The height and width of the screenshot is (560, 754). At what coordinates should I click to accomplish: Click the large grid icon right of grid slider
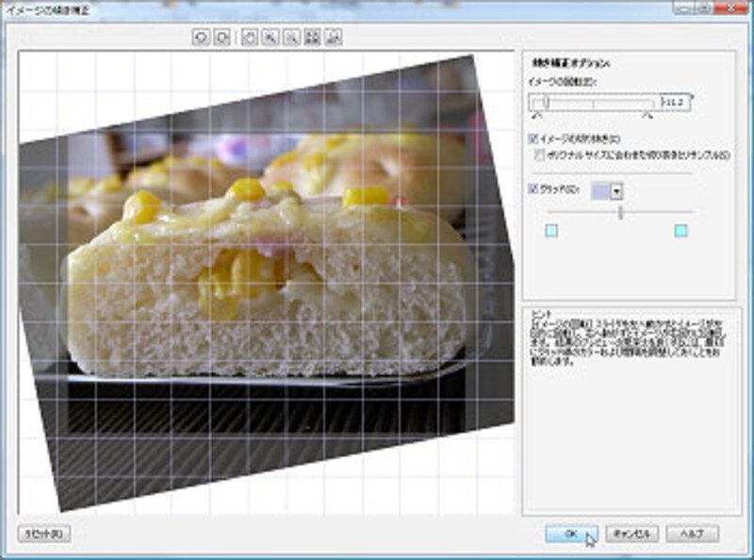point(681,231)
